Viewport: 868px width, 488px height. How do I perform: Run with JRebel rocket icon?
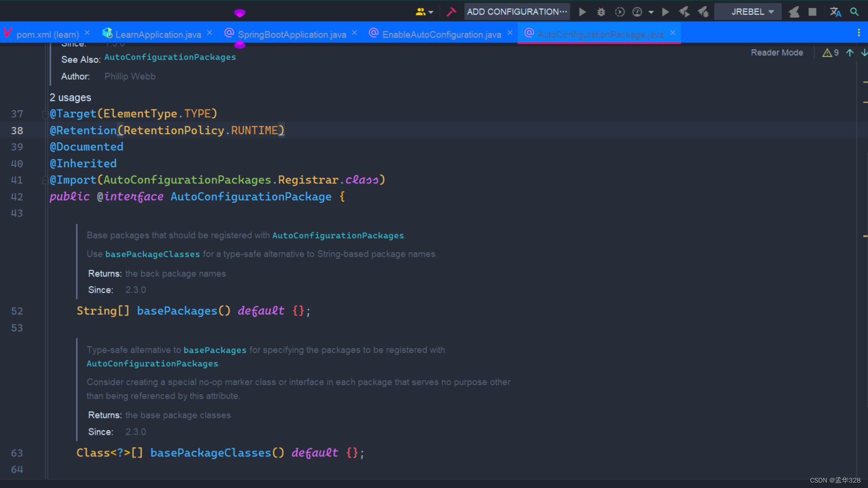point(684,12)
